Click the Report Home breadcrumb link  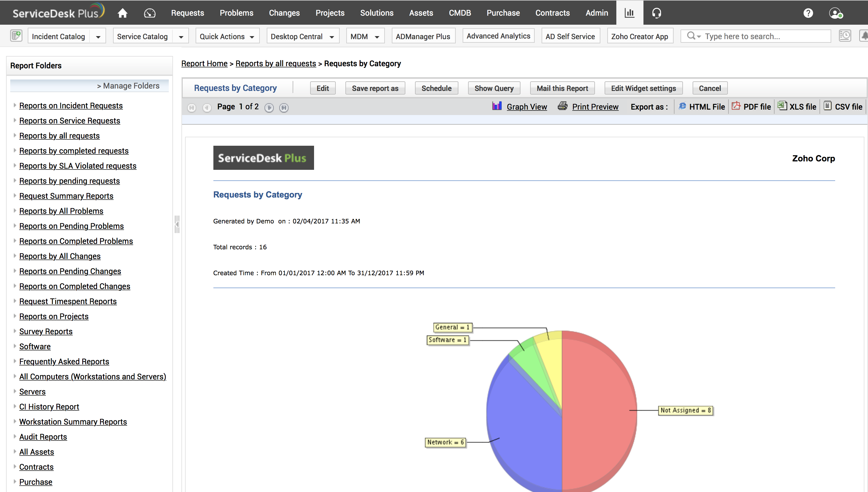click(x=204, y=64)
